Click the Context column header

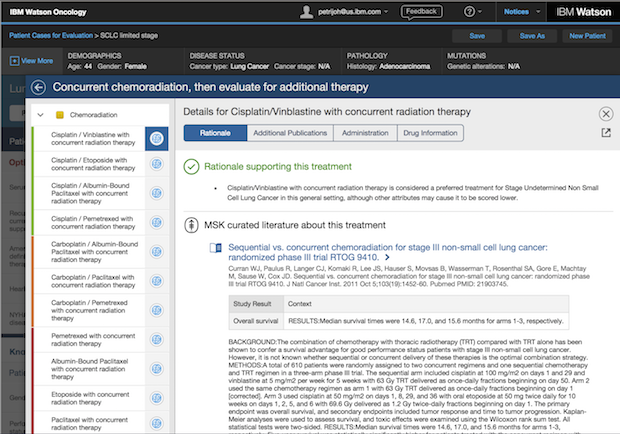pos(426,304)
